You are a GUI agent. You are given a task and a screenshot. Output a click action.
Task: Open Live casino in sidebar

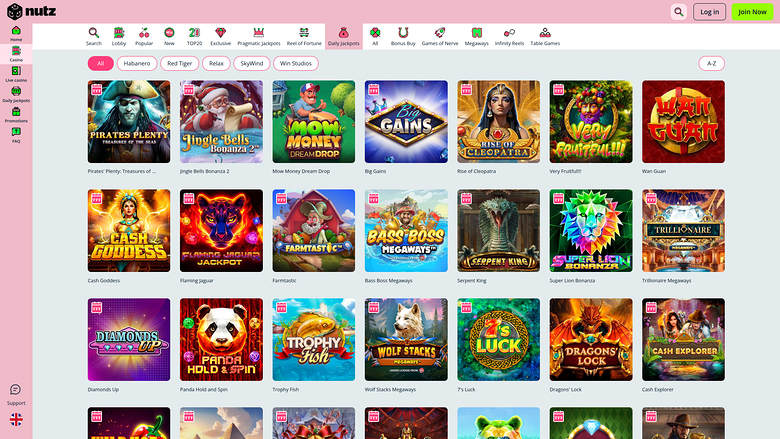pos(16,74)
